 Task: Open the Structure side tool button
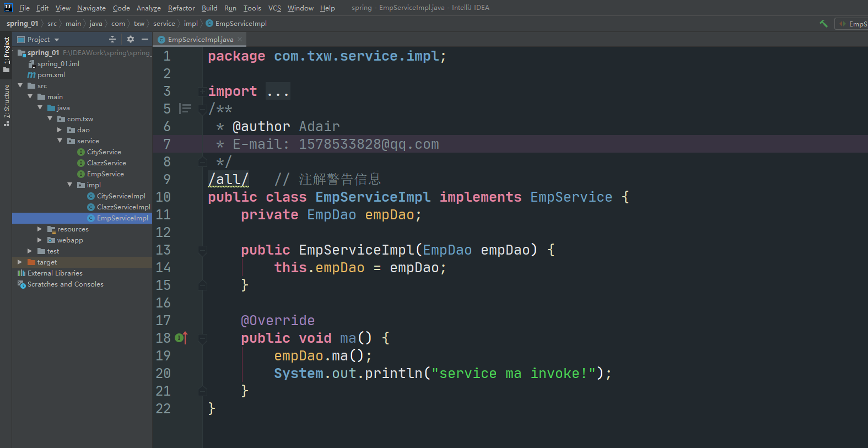pos(7,105)
